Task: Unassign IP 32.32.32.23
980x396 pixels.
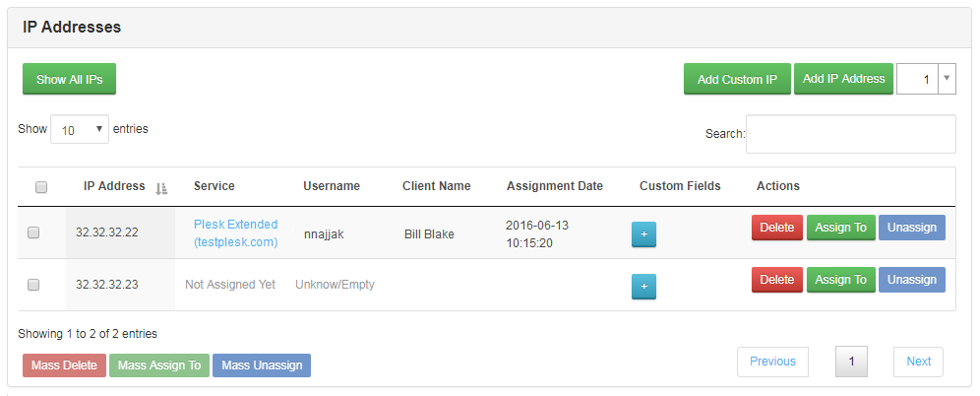Action: click(x=912, y=279)
